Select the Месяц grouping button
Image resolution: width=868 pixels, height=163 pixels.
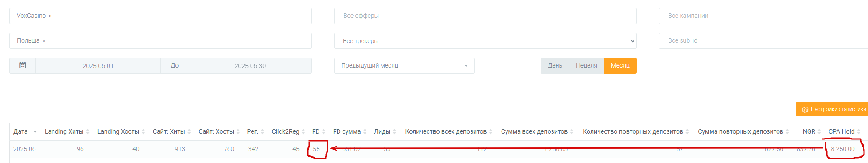pos(620,66)
